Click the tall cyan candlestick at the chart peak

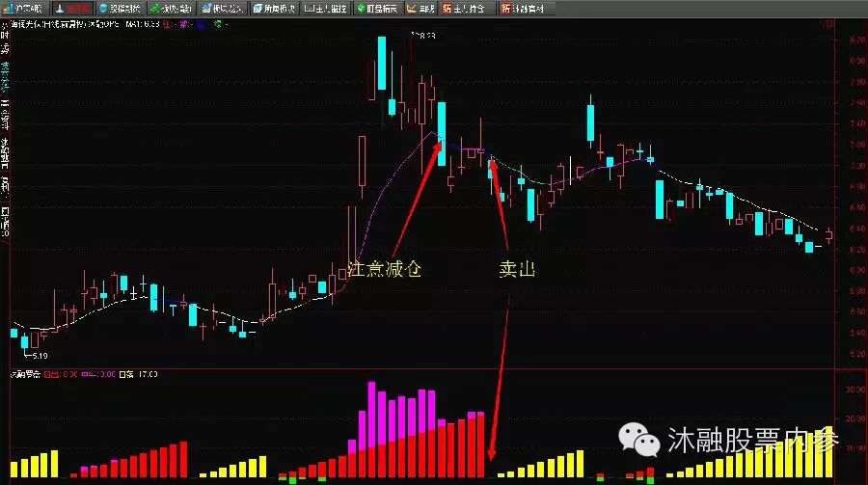381,63
